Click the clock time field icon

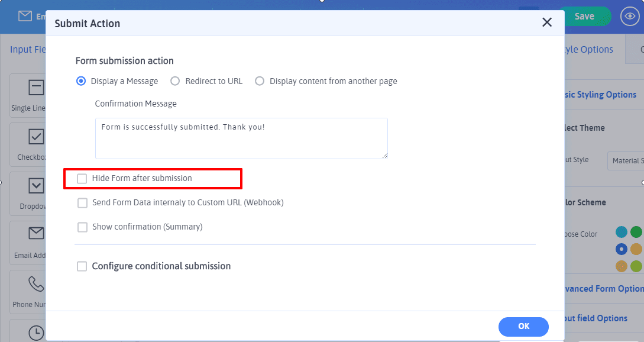point(36,332)
